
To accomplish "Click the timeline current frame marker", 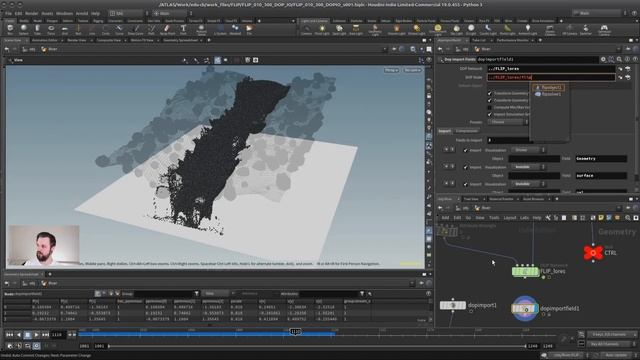I will (296, 332).
